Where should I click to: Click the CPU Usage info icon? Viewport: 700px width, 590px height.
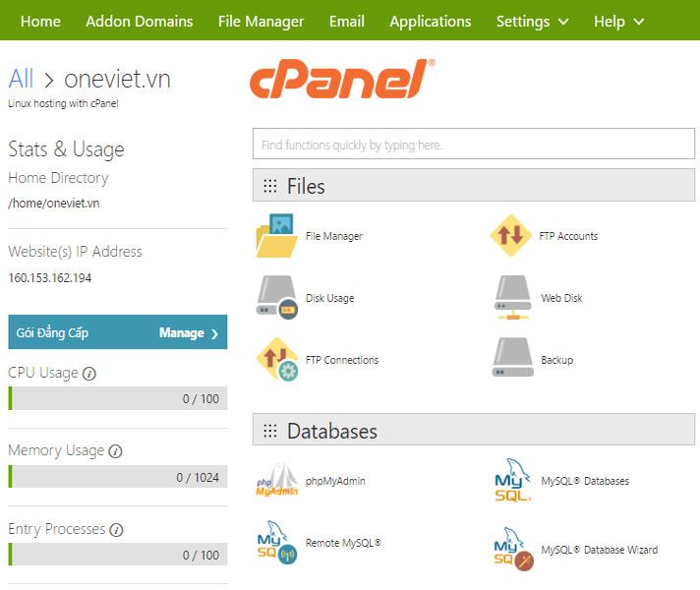[x=89, y=374]
